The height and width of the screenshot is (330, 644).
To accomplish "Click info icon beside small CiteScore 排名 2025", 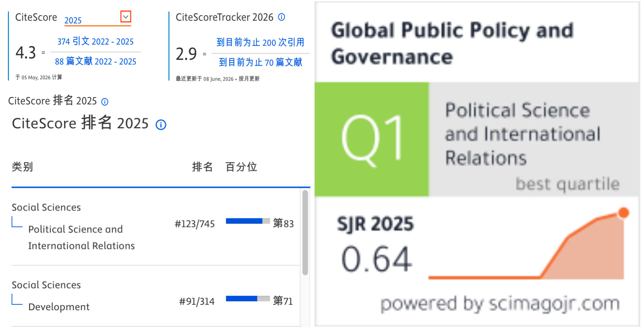I will point(105,102).
